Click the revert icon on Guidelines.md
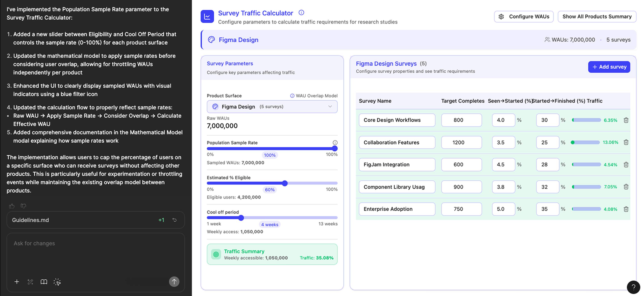Viewport: 644px width, 296px height. click(x=174, y=220)
